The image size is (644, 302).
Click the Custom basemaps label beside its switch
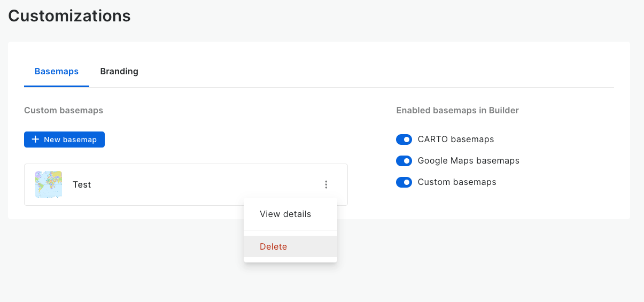click(x=456, y=182)
